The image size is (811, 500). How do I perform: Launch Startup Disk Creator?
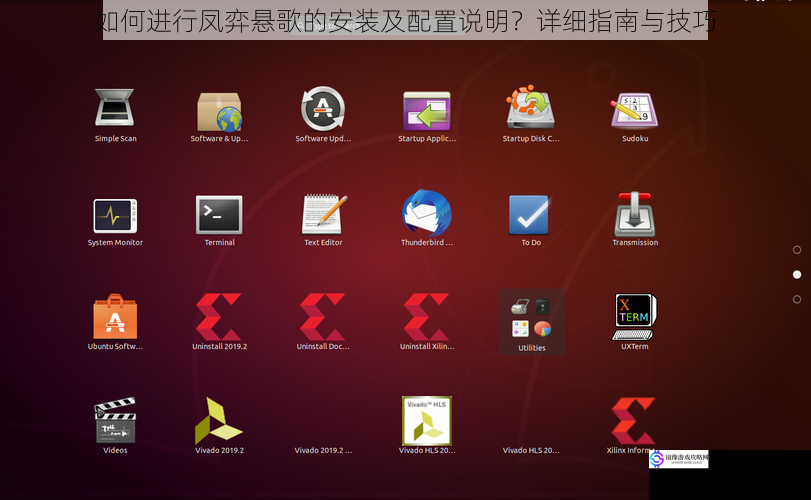531,108
